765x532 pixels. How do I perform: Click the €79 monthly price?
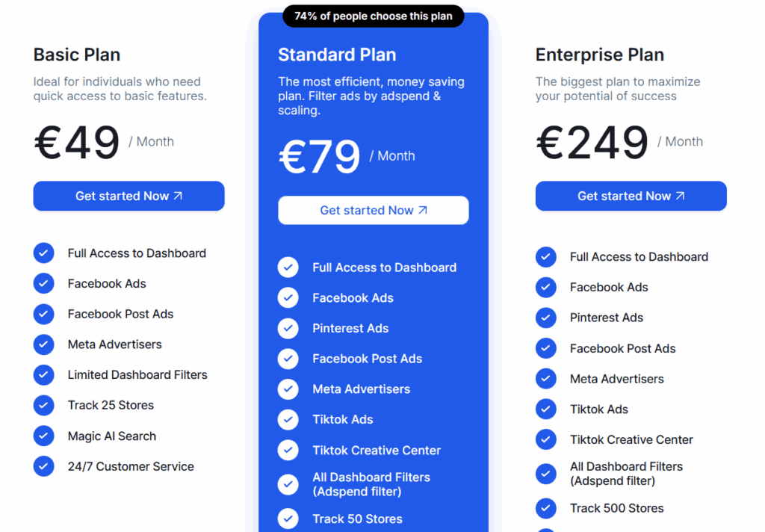point(320,155)
